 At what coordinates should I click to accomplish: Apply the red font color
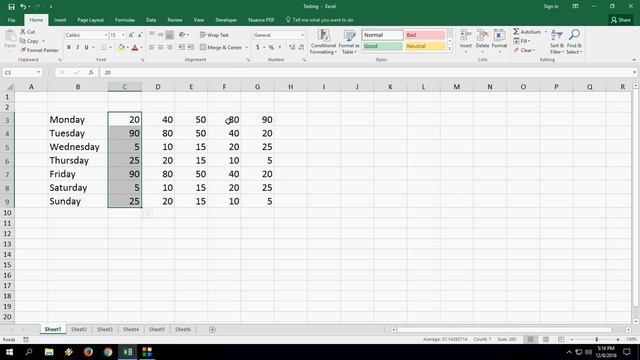click(135, 47)
